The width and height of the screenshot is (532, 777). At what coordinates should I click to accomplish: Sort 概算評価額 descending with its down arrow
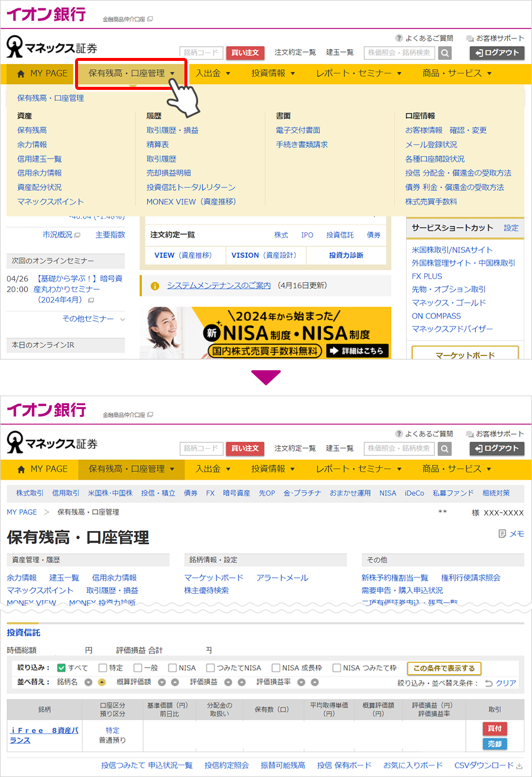point(161,682)
